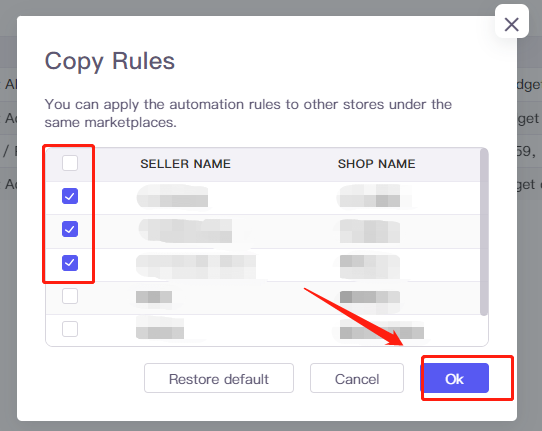Click the Restore default button
The image size is (542, 431).
[219, 378]
